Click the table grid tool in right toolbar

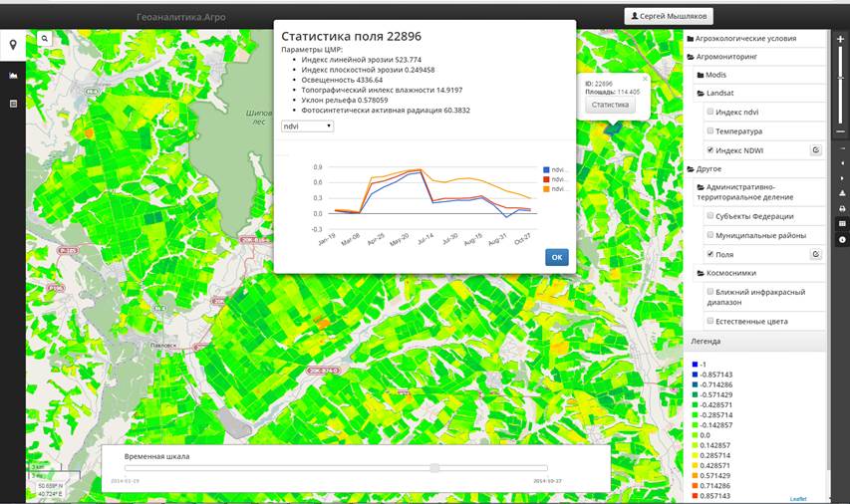[842, 223]
